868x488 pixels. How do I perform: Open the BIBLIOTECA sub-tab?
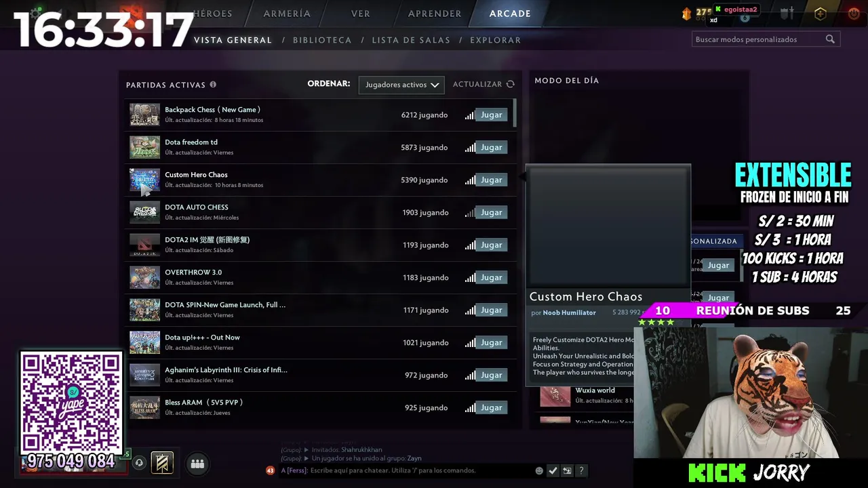point(322,40)
